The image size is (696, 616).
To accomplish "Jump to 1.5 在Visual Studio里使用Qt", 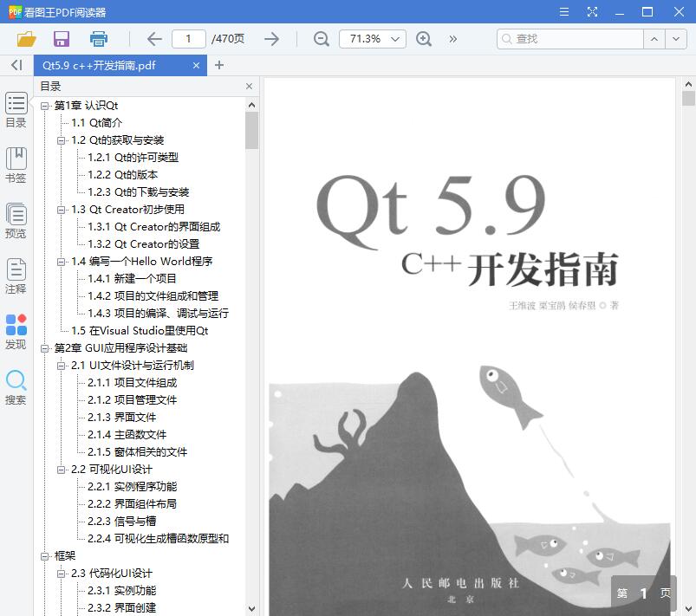I will [x=140, y=331].
